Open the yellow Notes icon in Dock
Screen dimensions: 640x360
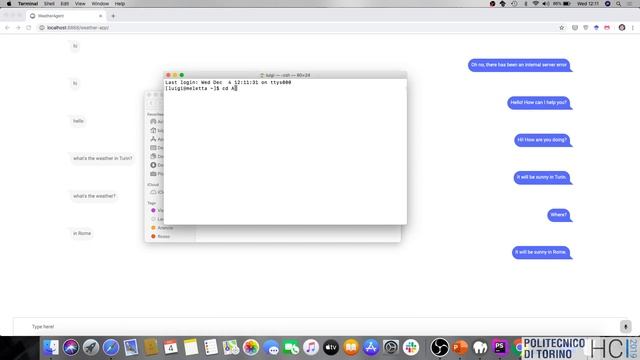point(191,347)
